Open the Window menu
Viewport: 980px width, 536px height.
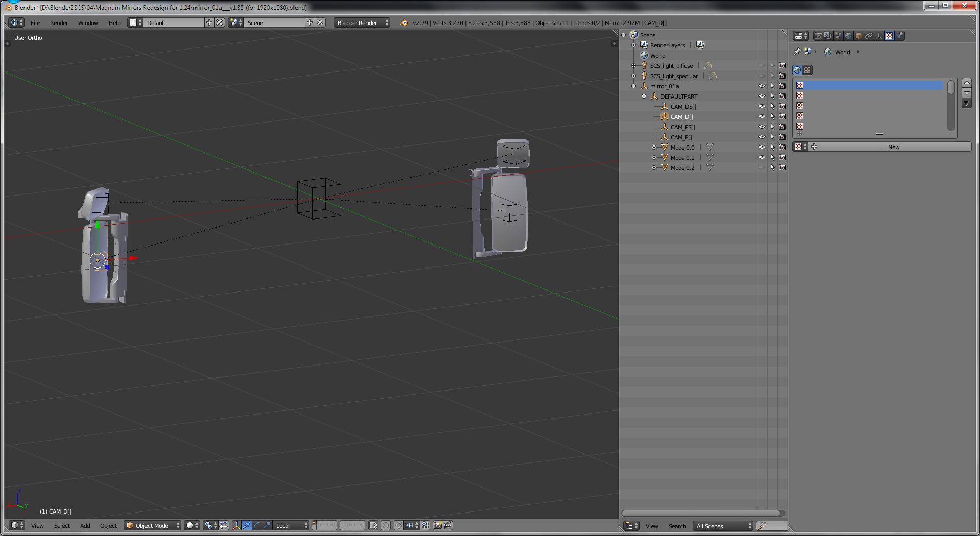(x=88, y=23)
